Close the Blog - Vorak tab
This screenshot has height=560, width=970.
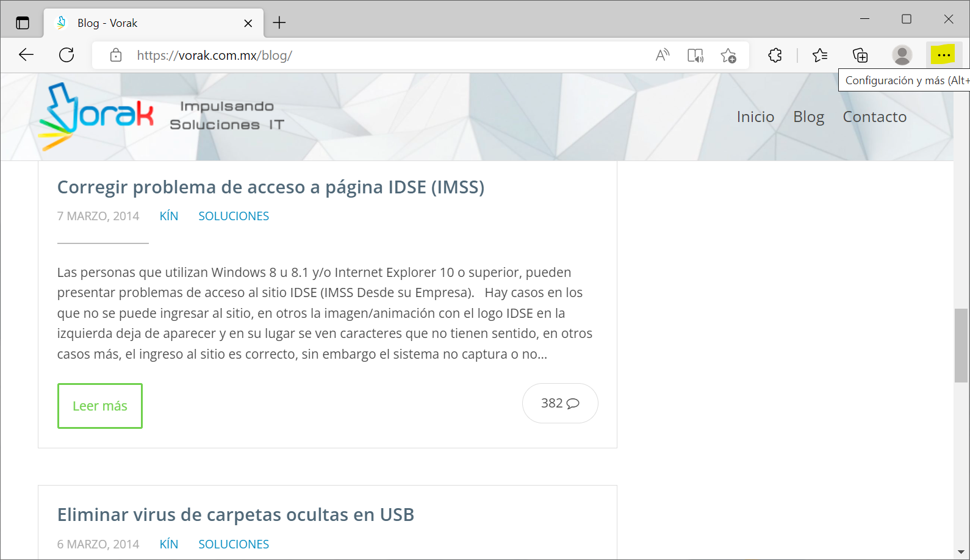tap(248, 23)
